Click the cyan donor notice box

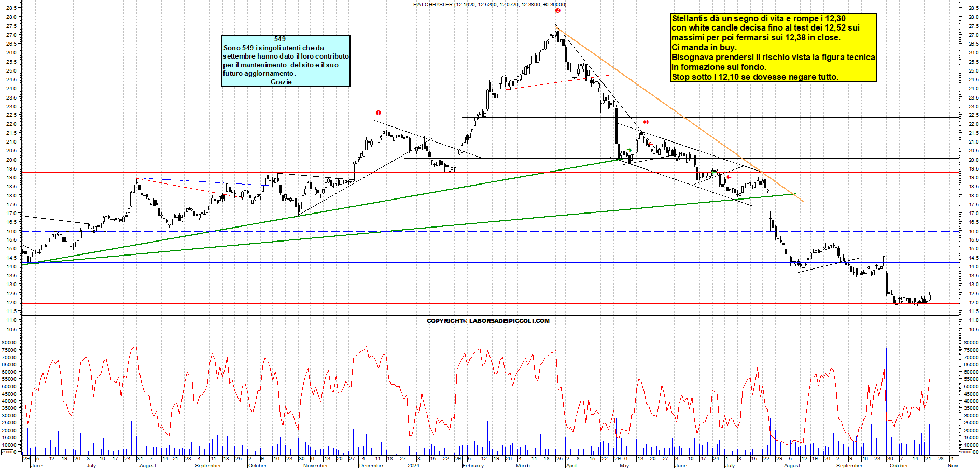coord(286,61)
